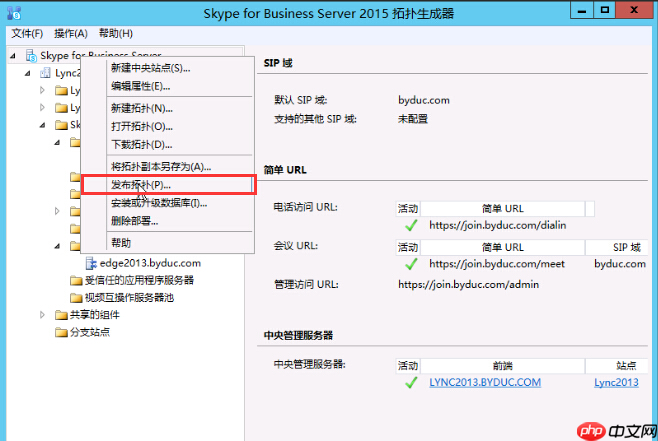Image resolution: width=658 pixels, height=441 pixels.
Task: Click the Lync site node icon
Action: pyautogui.click(x=45, y=73)
